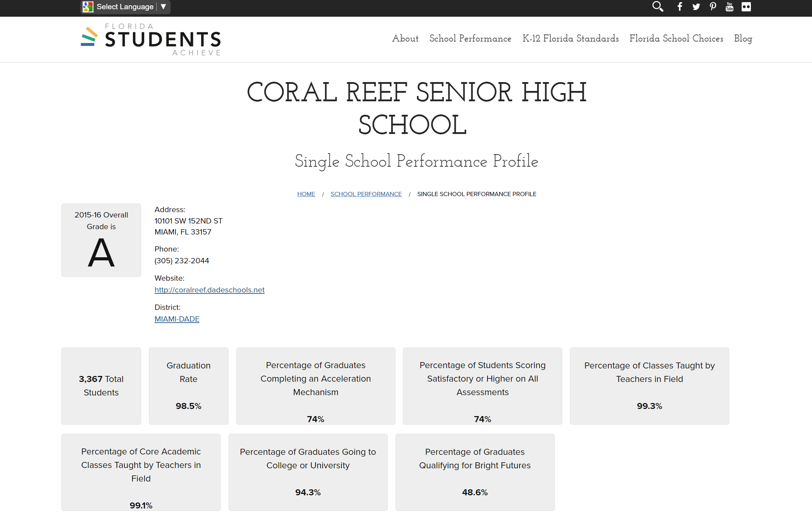This screenshot has height=517, width=812.
Task: Follow the SCHOOL PERFORMANCE breadcrumb link
Action: click(366, 194)
